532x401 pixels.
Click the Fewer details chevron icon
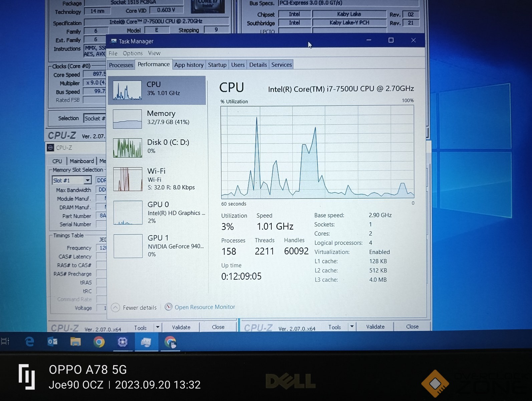tap(115, 307)
